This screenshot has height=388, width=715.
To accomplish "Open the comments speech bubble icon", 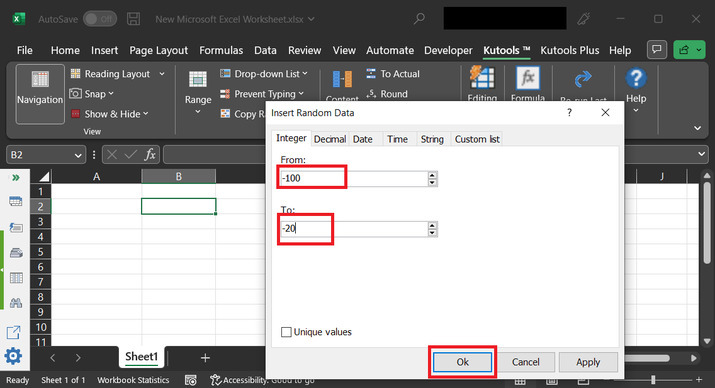I will [x=657, y=50].
